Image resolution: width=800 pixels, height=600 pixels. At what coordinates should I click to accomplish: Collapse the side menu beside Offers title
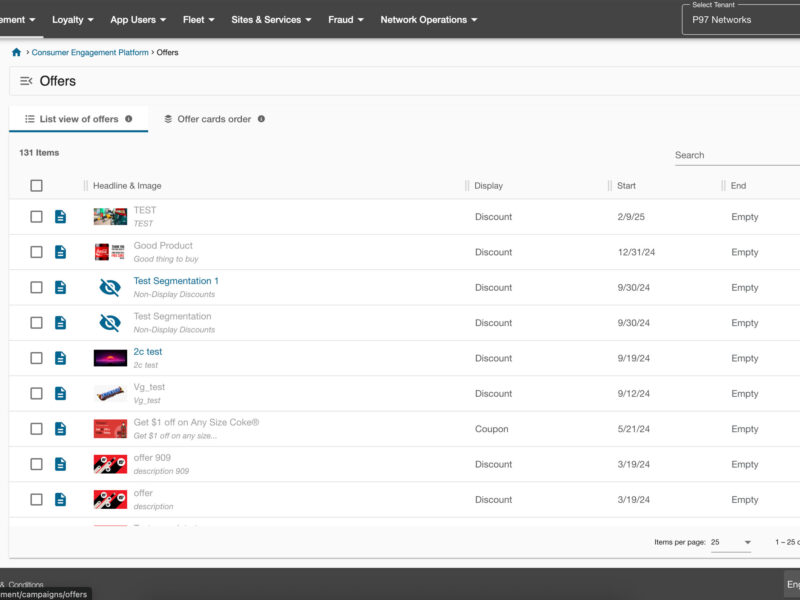[x=26, y=81]
